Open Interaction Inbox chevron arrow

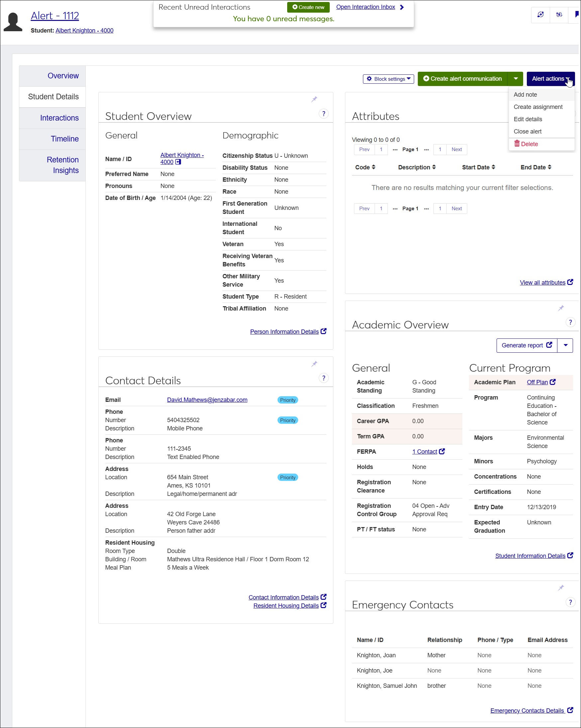pos(402,7)
